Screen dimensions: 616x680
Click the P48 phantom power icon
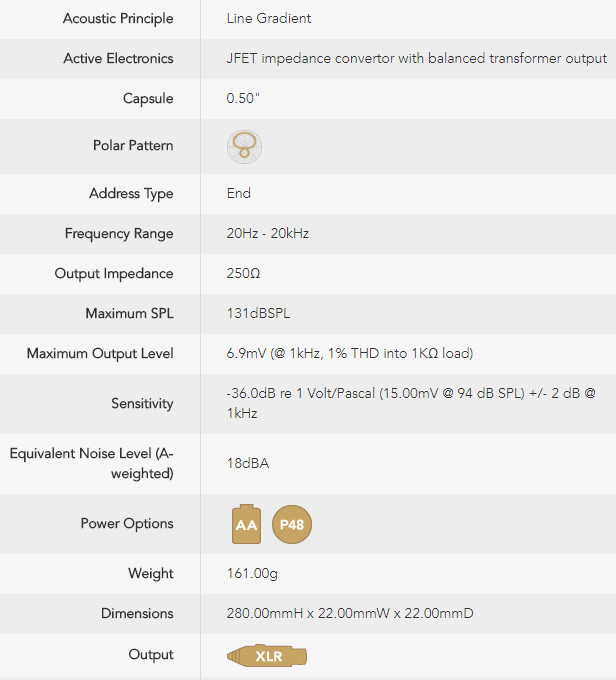(292, 524)
